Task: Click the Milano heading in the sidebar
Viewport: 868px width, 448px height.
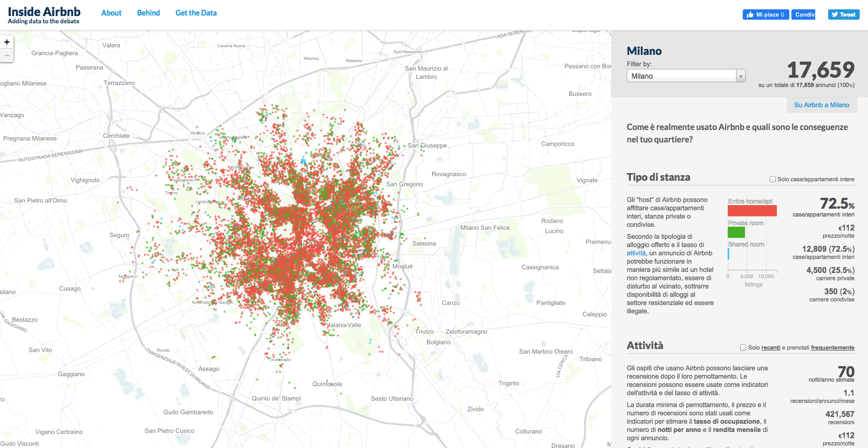Action: (644, 51)
